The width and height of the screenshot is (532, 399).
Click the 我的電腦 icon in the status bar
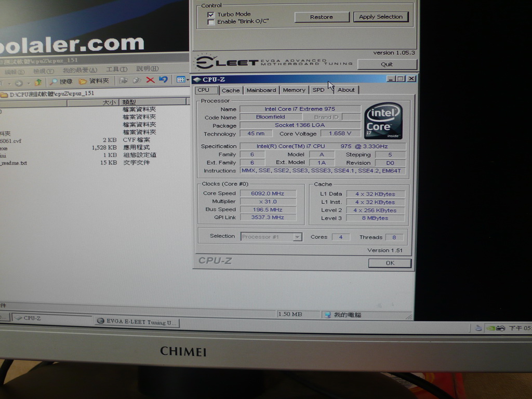point(328,315)
